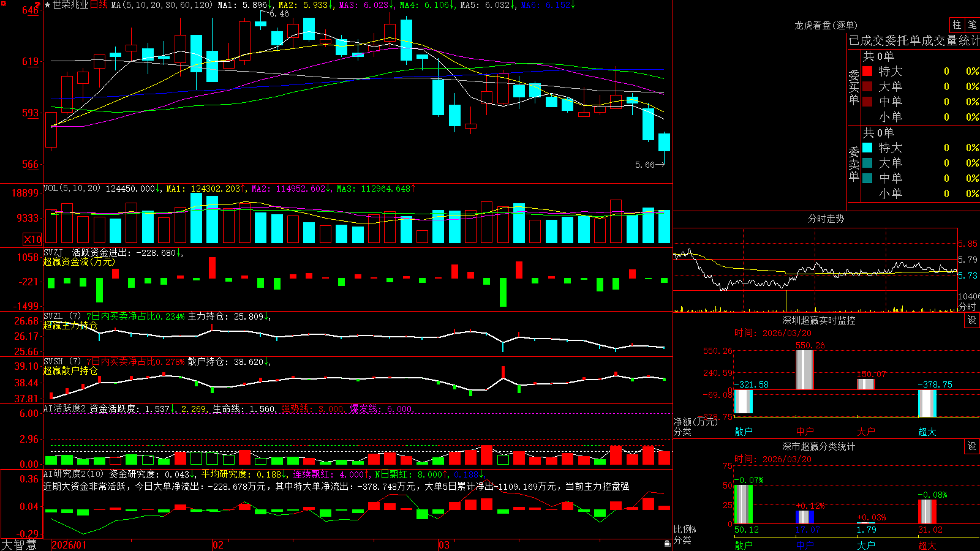Click the 主力持仓: 25.809 value

[228, 317]
